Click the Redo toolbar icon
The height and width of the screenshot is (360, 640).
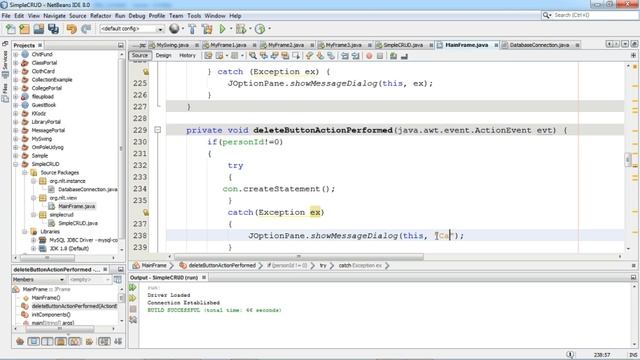(86, 29)
